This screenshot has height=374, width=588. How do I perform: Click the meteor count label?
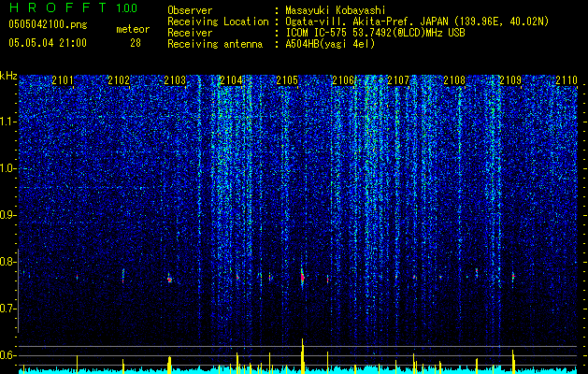133,29
